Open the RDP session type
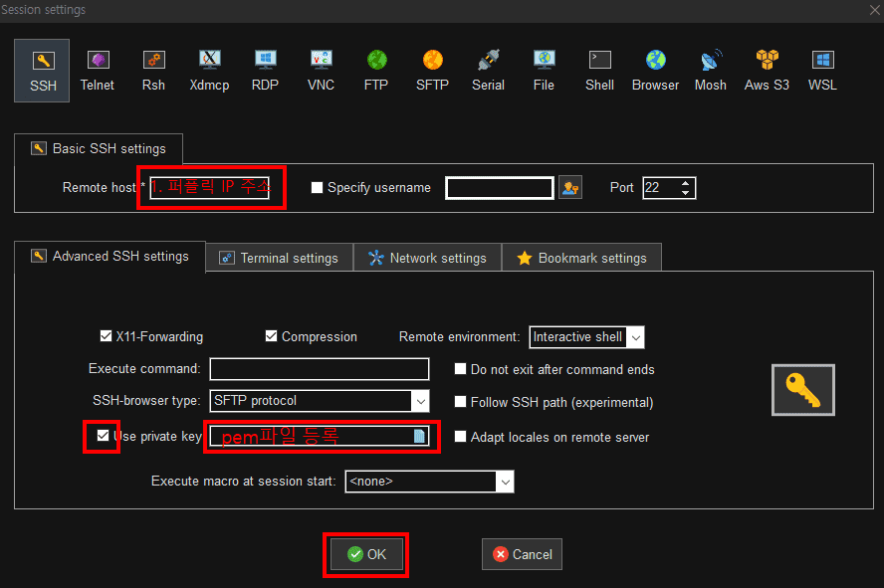884x588 pixels. coord(265,71)
